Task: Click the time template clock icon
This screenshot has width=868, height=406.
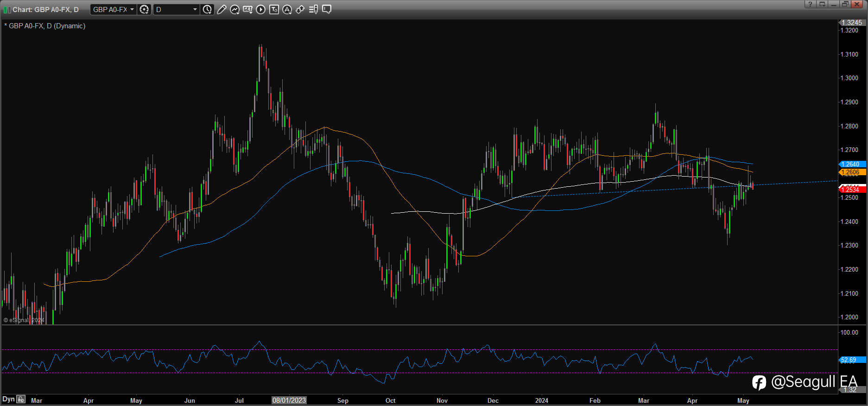Action: click(x=208, y=9)
